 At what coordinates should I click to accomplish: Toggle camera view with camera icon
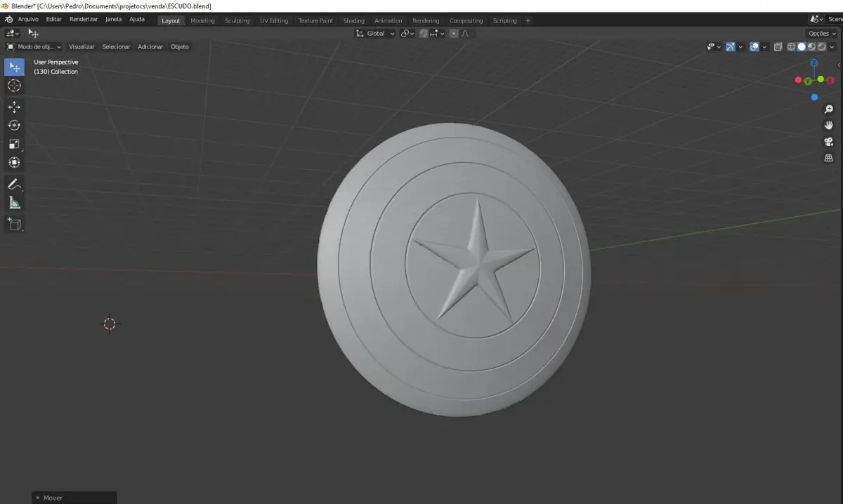click(828, 142)
